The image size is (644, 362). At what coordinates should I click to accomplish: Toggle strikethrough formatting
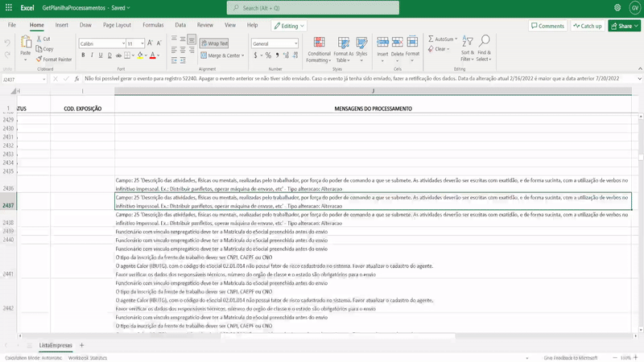[118, 55]
